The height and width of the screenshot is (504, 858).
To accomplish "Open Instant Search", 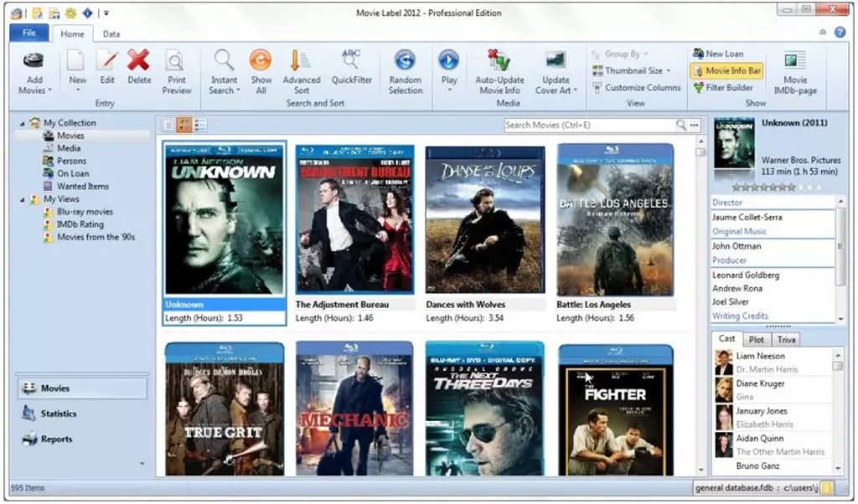I will [x=225, y=72].
